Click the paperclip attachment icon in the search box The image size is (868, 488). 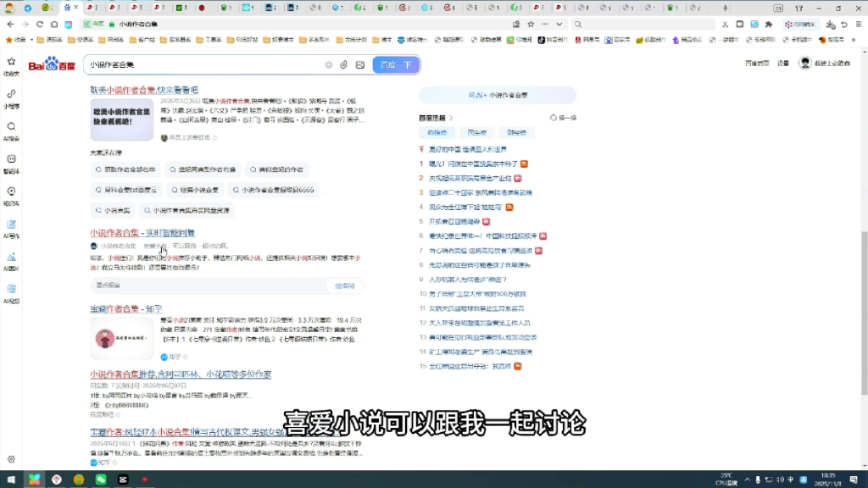coord(342,64)
